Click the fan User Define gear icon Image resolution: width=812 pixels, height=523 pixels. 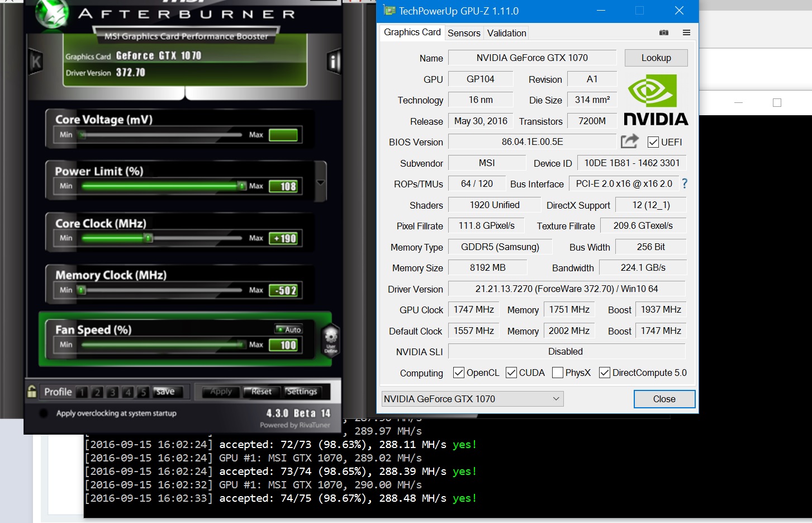[x=331, y=339]
